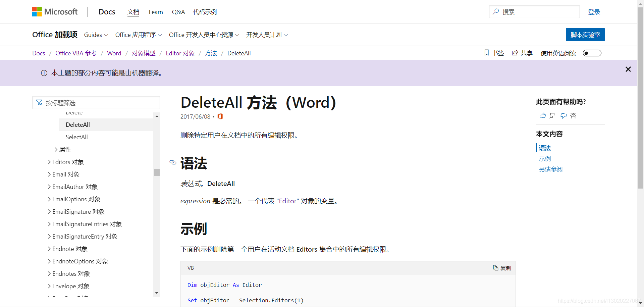Expand the EmailSignature 对象 node
Viewport: 644px width, 307px height.
pyautogui.click(x=49, y=212)
